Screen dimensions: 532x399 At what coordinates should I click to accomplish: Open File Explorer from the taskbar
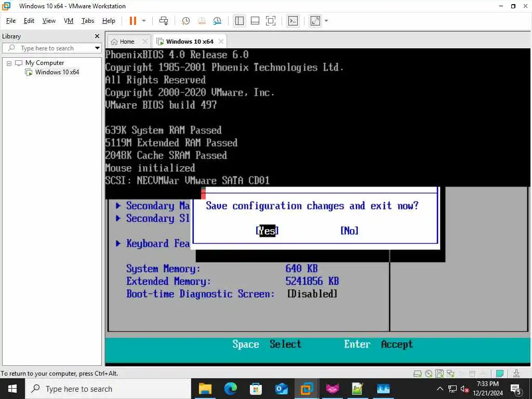click(x=205, y=389)
